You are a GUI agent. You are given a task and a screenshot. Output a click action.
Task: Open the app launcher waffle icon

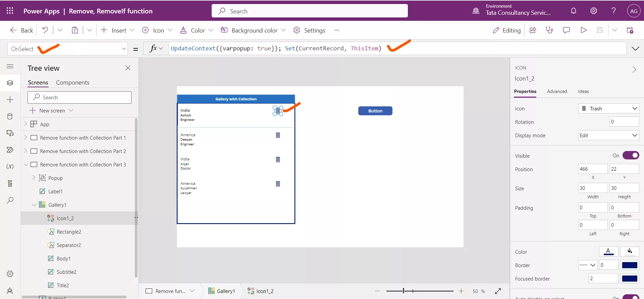click(10, 11)
